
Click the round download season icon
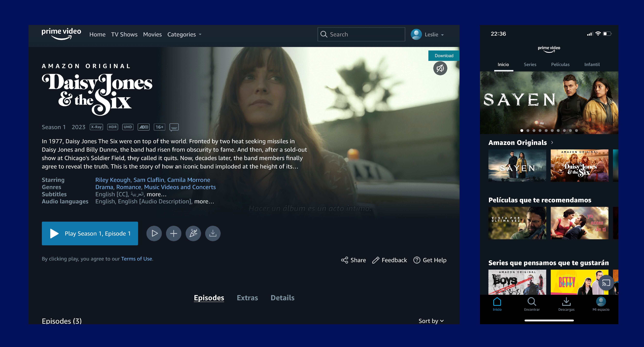click(x=213, y=233)
